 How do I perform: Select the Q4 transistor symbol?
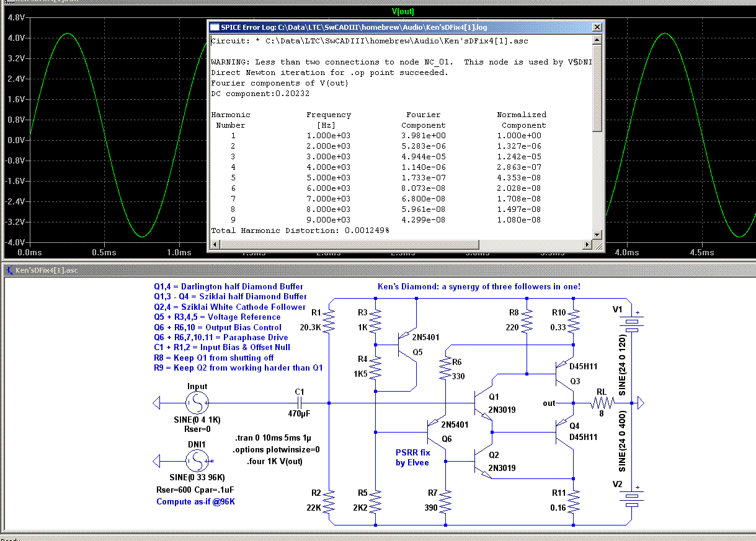564,432
